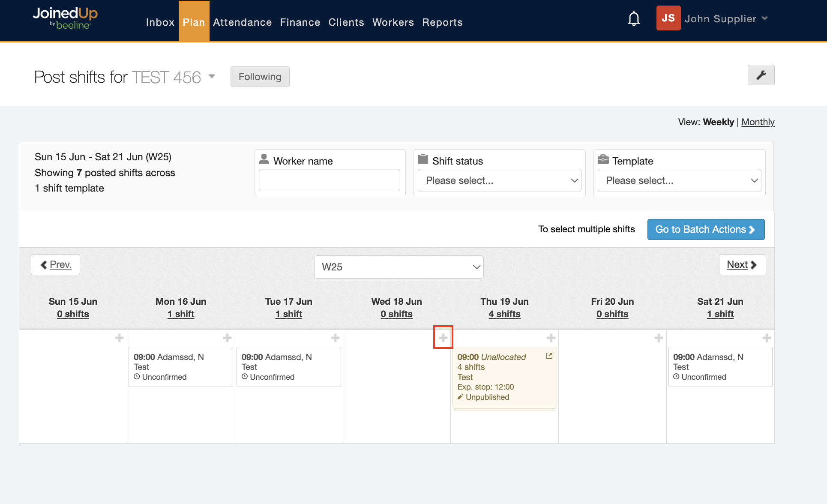The width and height of the screenshot is (827, 504).
Task: Add shift on Mon 16 Jun
Action: click(227, 338)
